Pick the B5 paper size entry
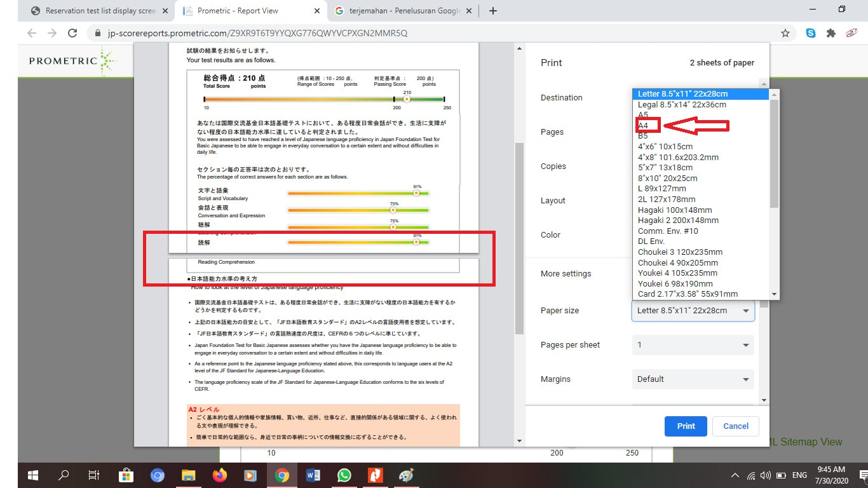The width and height of the screenshot is (868, 488). tap(643, 136)
